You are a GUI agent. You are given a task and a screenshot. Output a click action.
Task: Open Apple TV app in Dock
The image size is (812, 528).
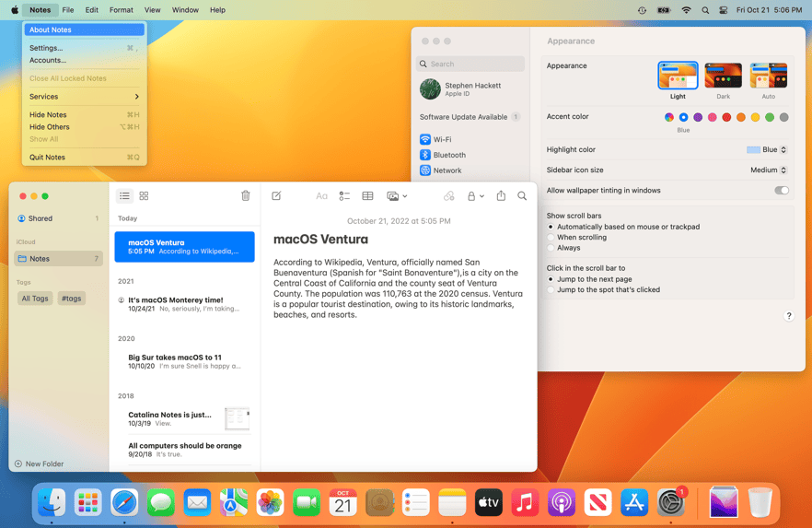point(488,502)
